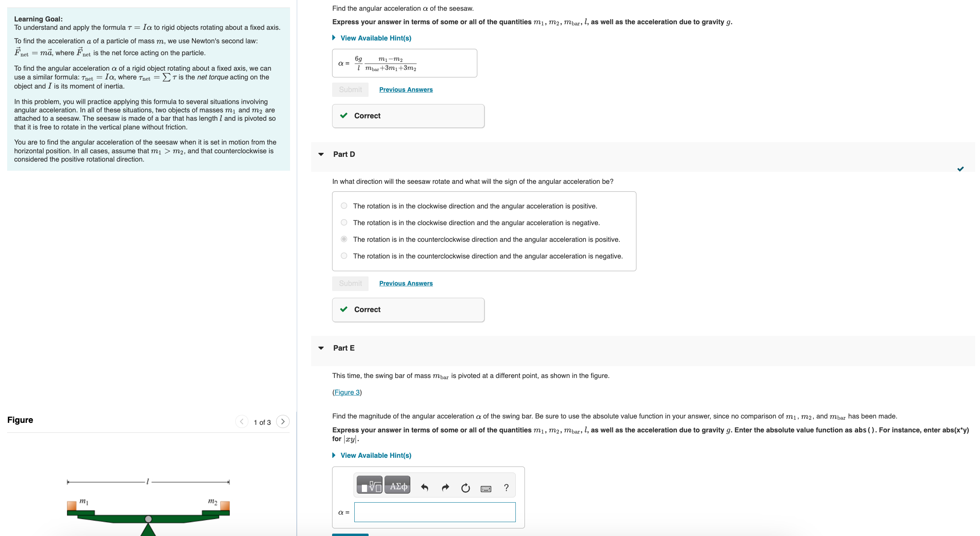This screenshot has width=980, height=536.
Task: Click inside the alpha answer input field
Action: pos(434,512)
